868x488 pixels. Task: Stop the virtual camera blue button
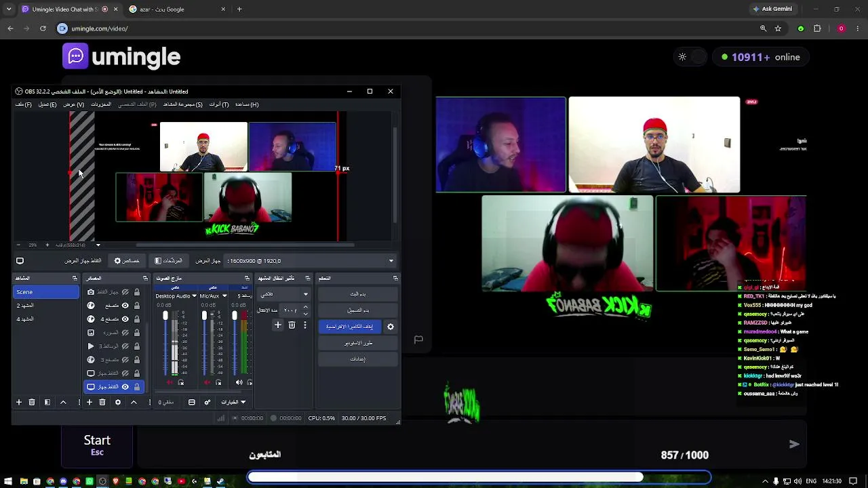click(350, 327)
